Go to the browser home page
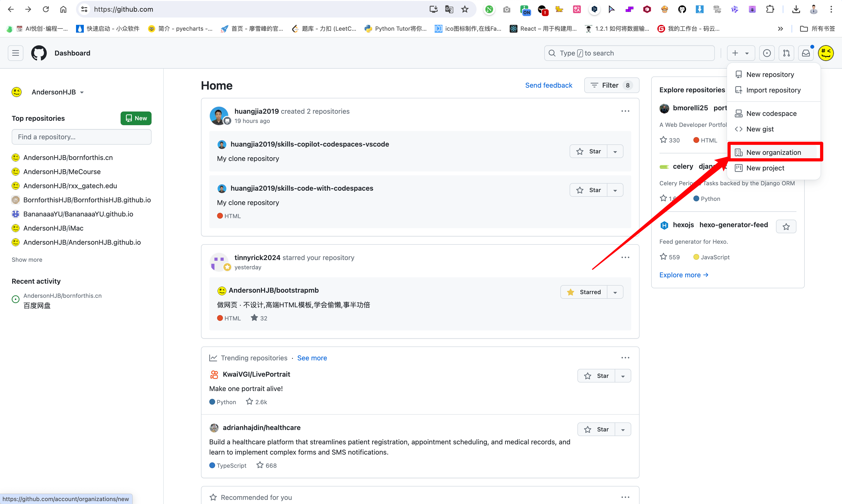This screenshot has height=504, width=842. coord(63,9)
